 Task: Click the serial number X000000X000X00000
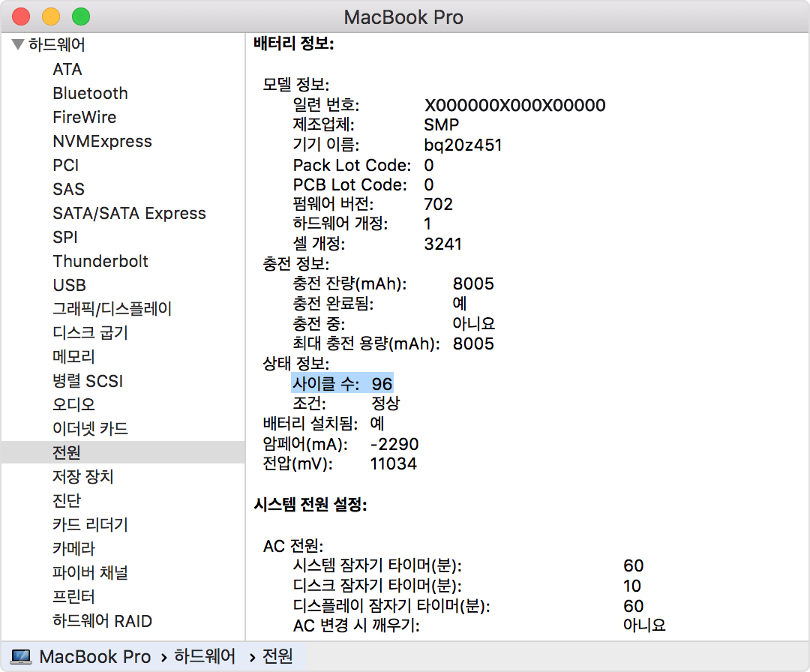pos(515,105)
